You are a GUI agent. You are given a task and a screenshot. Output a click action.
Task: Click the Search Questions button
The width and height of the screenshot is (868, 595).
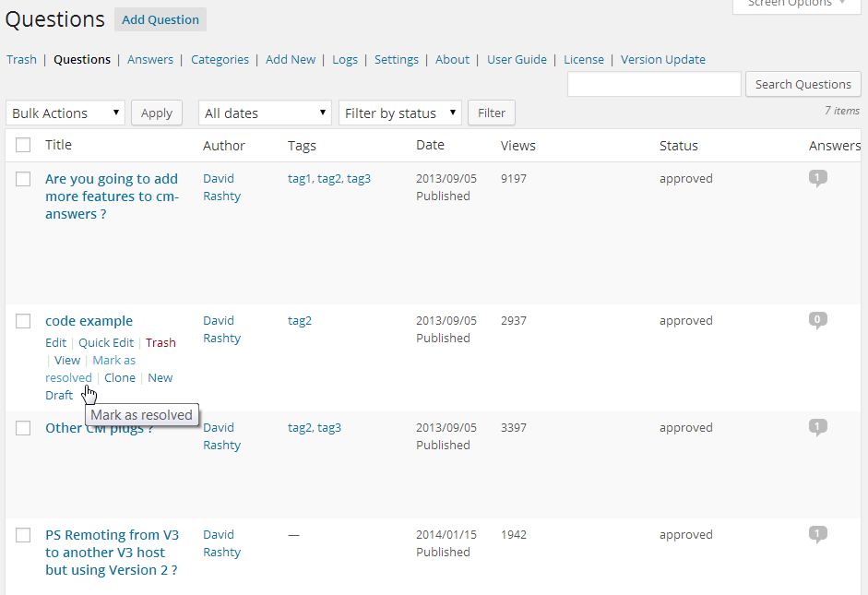point(803,84)
